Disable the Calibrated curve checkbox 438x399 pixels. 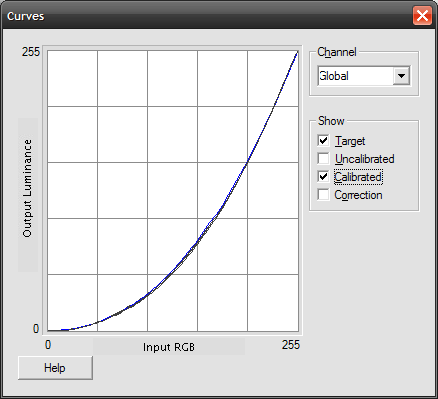(x=323, y=177)
